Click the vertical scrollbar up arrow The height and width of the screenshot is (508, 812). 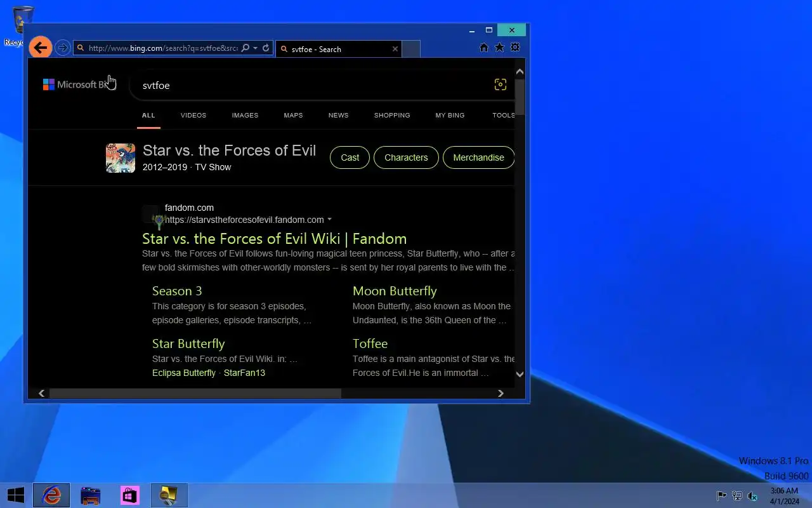pos(520,72)
